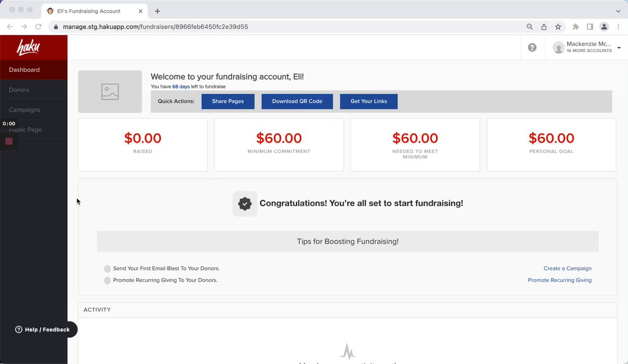
Task: Click the profile image placeholder thumbnail
Action: [x=110, y=92]
